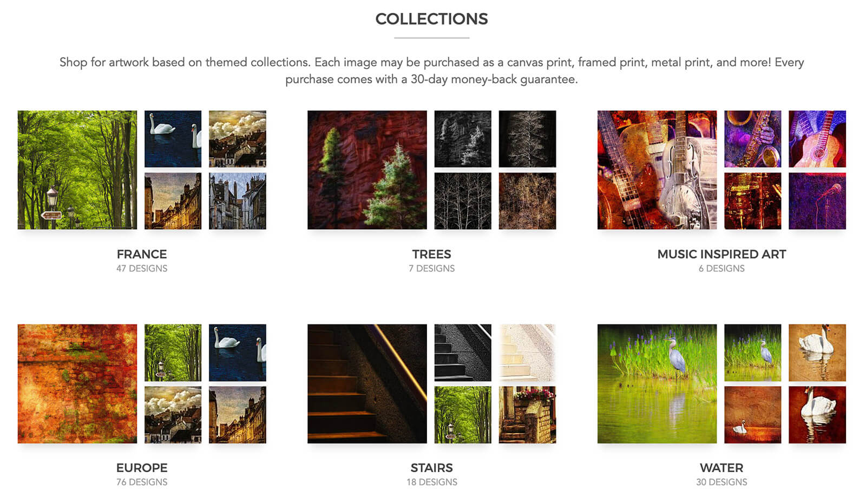Open the Trees collection title link
This screenshot has width=866, height=504.
[431, 254]
